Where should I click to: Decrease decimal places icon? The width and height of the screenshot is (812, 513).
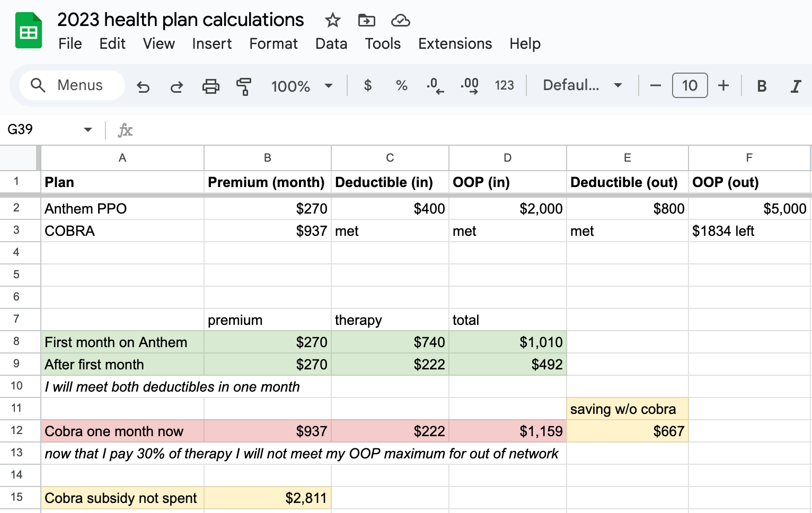pyautogui.click(x=435, y=86)
